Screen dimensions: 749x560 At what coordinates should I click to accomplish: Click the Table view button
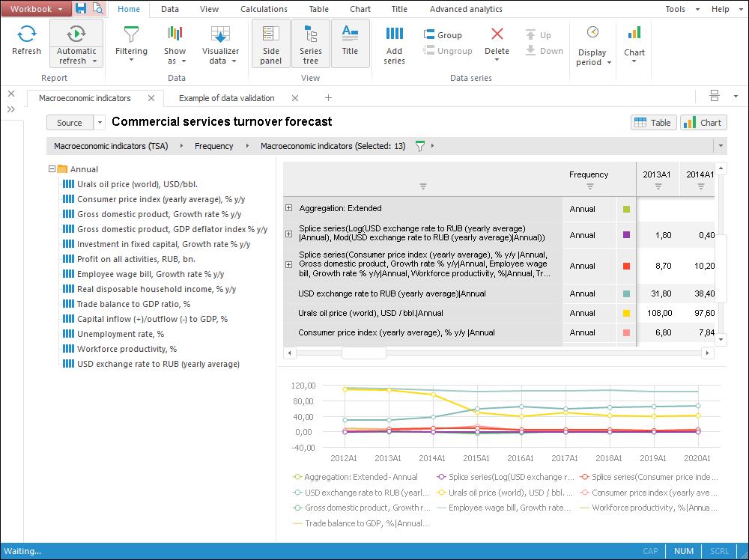point(654,123)
